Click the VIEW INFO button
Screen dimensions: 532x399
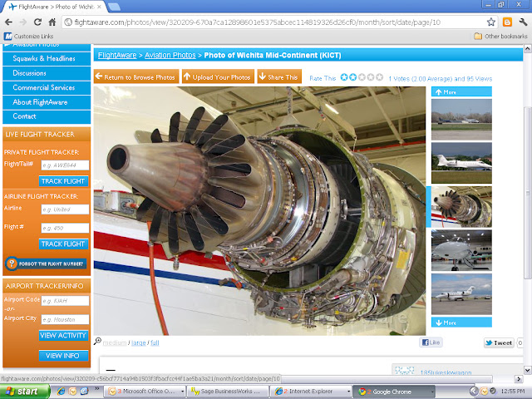pyautogui.click(x=63, y=356)
